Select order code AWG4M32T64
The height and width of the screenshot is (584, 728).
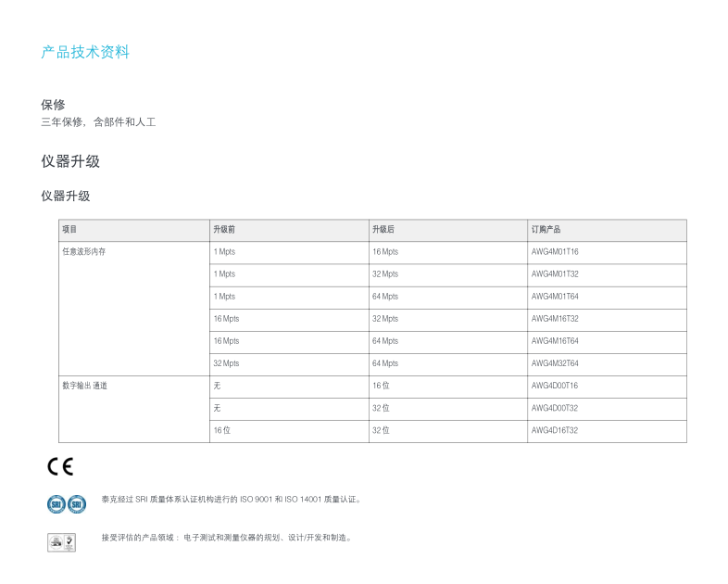pos(555,363)
